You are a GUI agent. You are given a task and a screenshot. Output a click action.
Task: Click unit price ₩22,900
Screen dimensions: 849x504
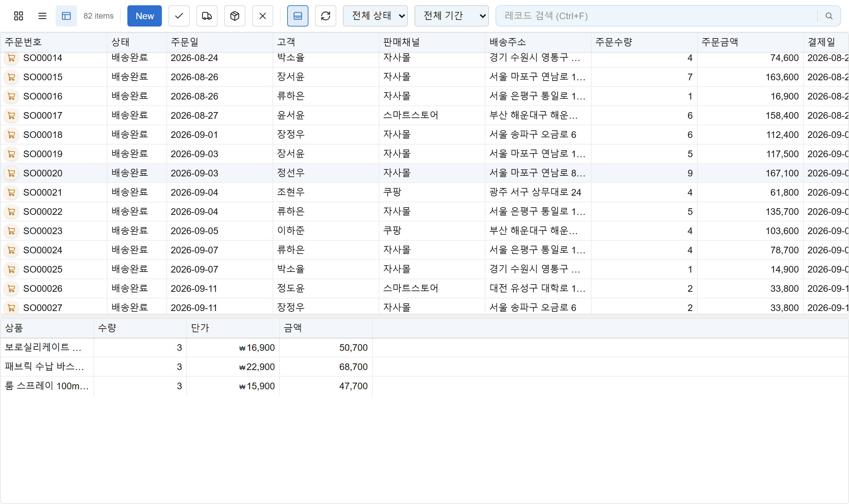tap(257, 367)
